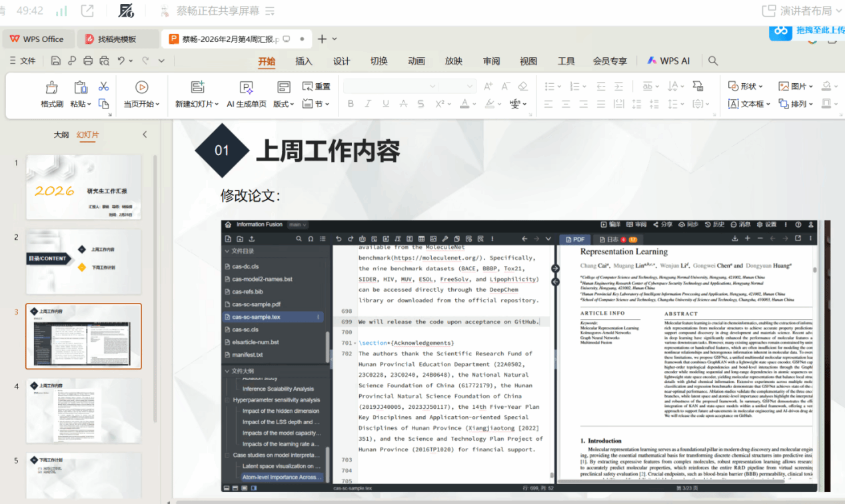The height and width of the screenshot is (504, 845).
Task: Toggle underline formatting (U)
Action: [386, 104]
